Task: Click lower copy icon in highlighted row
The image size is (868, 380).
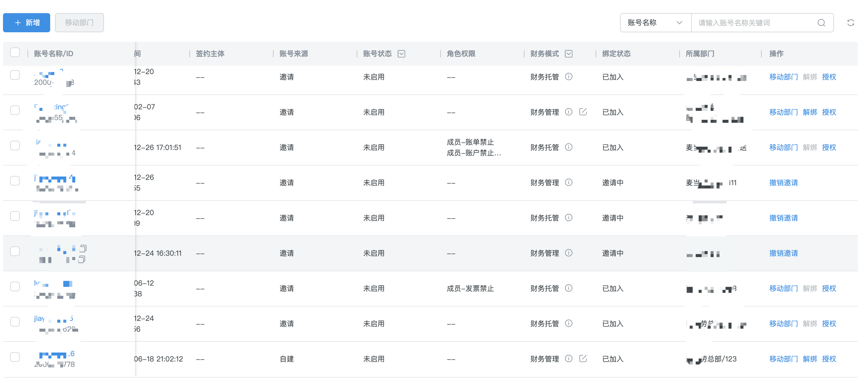Action: pos(82,259)
